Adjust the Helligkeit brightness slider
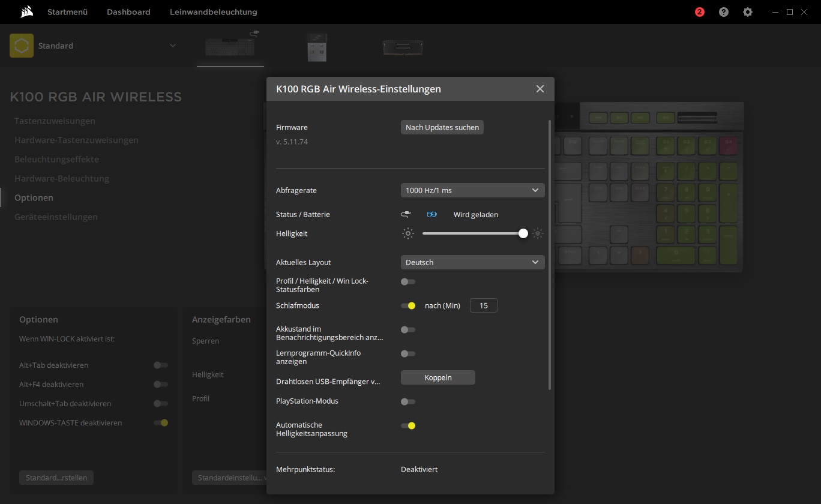This screenshot has width=821, height=504. (473, 233)
